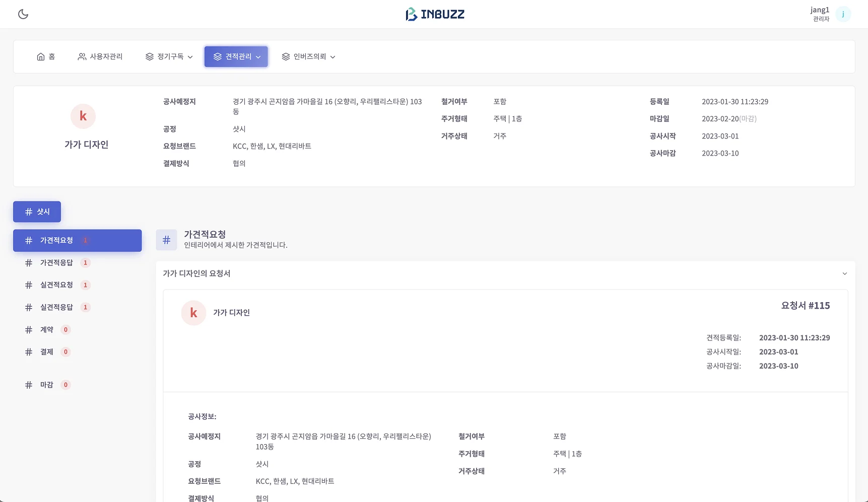
Task: Click the home icon in navigation
Action: point(41,57)
